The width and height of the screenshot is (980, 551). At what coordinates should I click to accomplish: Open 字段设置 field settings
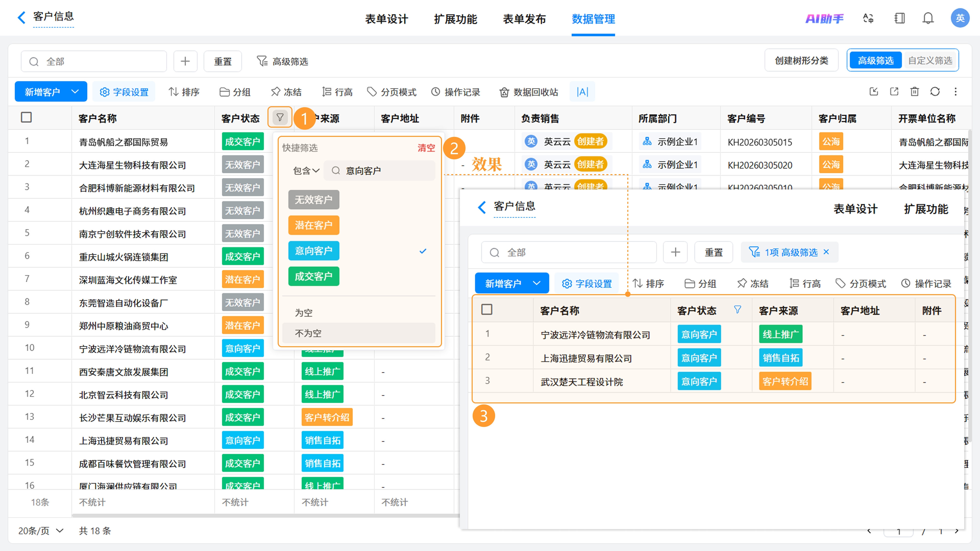point(124,92)
